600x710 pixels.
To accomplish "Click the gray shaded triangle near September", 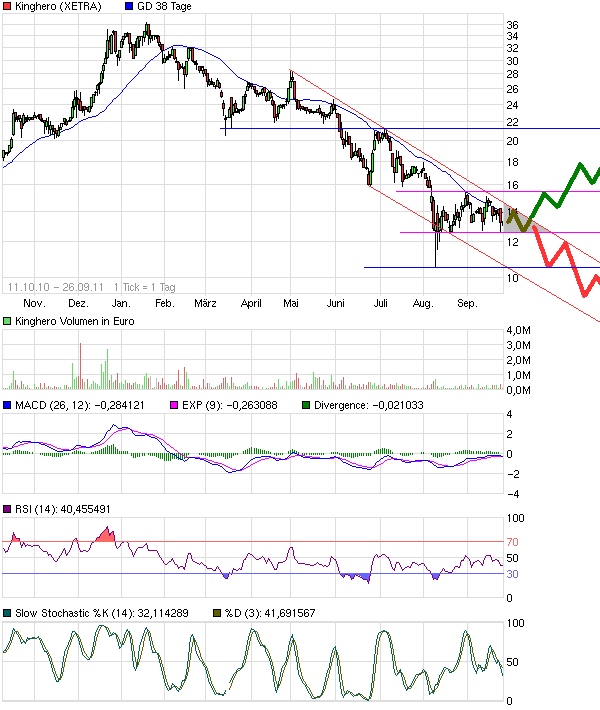I will (x=518, y=221).
